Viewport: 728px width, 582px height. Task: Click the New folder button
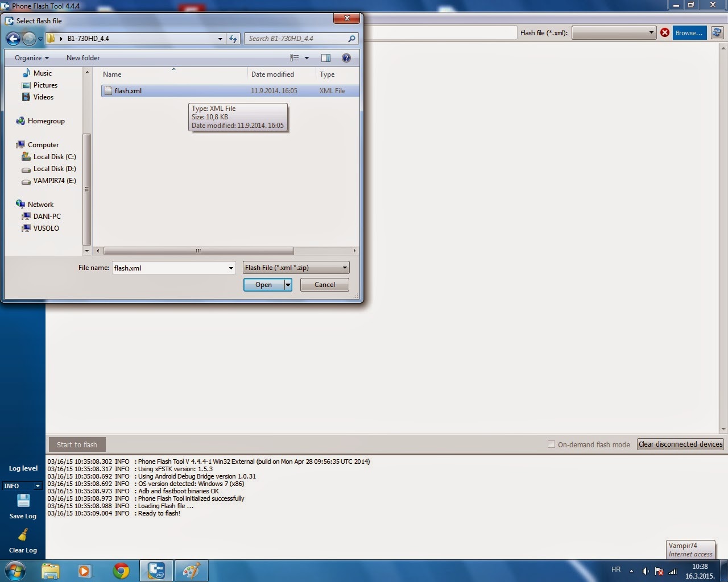pos(83,58)
